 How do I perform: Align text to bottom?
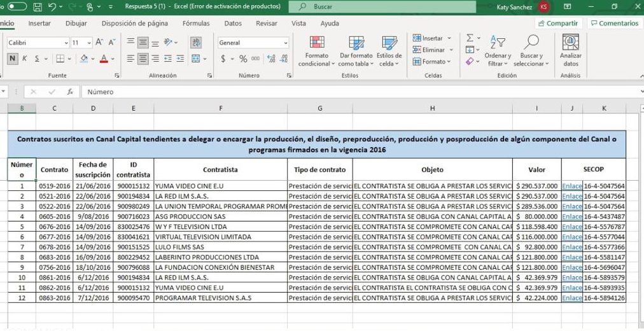(x=155, y=42)
